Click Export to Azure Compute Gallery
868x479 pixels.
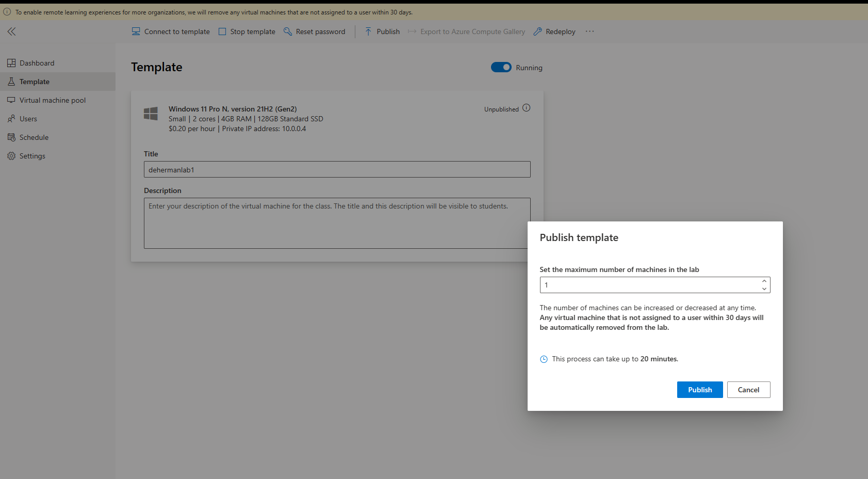point(466,31)
